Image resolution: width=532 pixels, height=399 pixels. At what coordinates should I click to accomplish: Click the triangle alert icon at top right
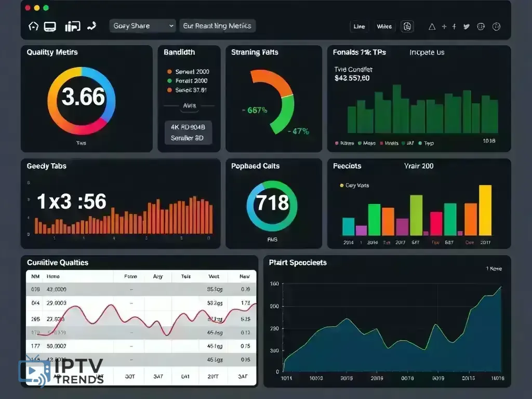pyautogui.click(x=432, y=25)
